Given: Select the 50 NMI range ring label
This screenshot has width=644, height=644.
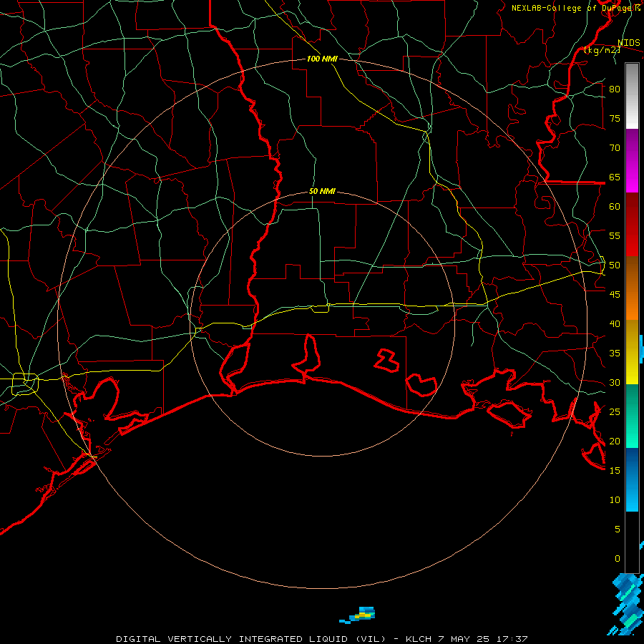Looking at the screenshot, I should click(x=322, y=191).
